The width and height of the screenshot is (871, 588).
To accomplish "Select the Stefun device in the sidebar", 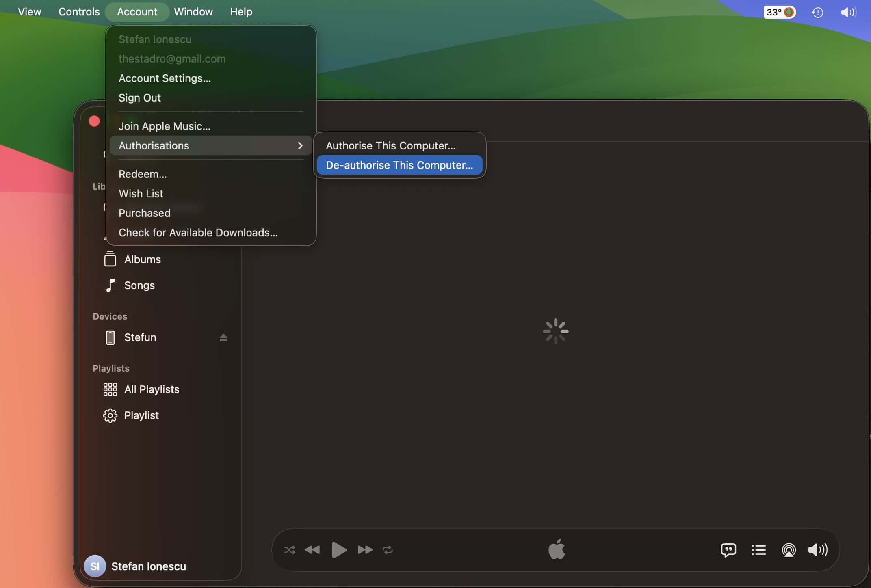I will [x=140, y=337].
